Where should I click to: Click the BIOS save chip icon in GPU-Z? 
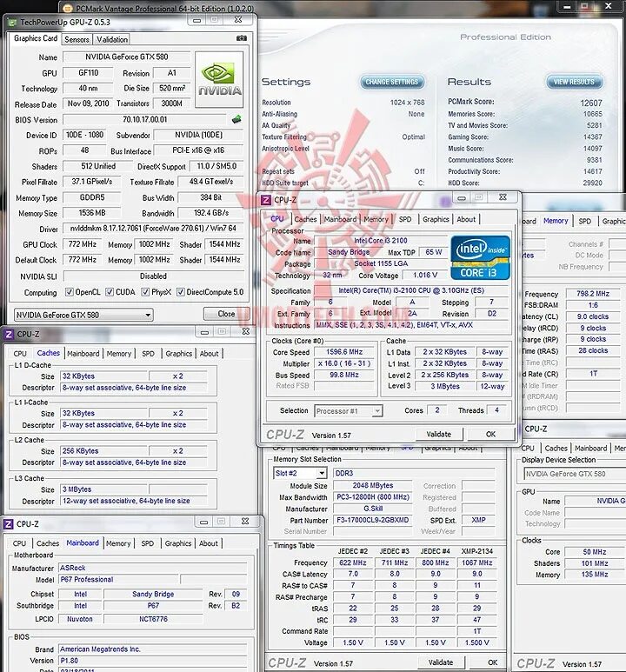[x=236, y=120]
